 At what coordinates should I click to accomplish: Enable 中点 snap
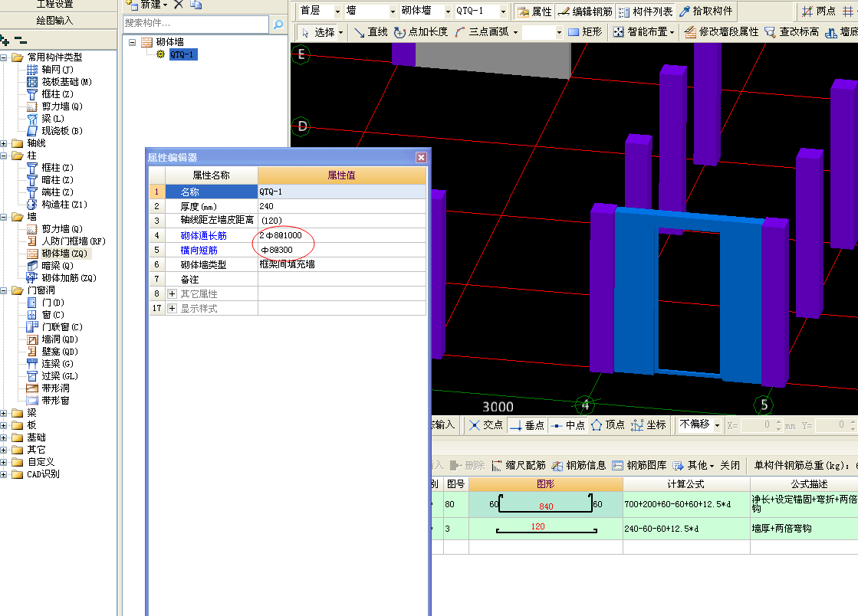point(568,425)
